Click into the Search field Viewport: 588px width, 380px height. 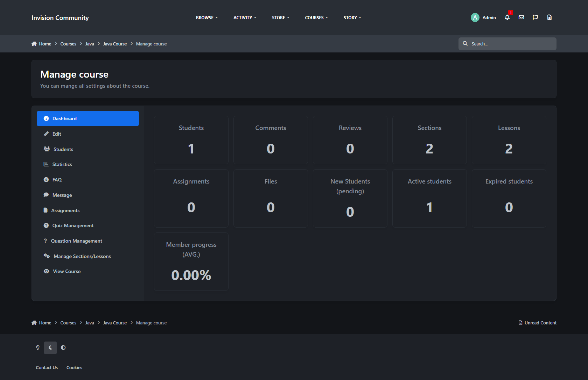click(x=507, y=44)
